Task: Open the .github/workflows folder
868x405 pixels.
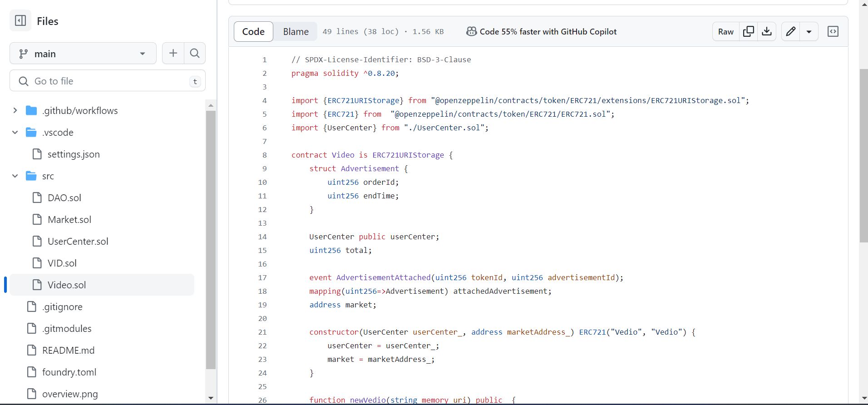Action: click(80, 110)
